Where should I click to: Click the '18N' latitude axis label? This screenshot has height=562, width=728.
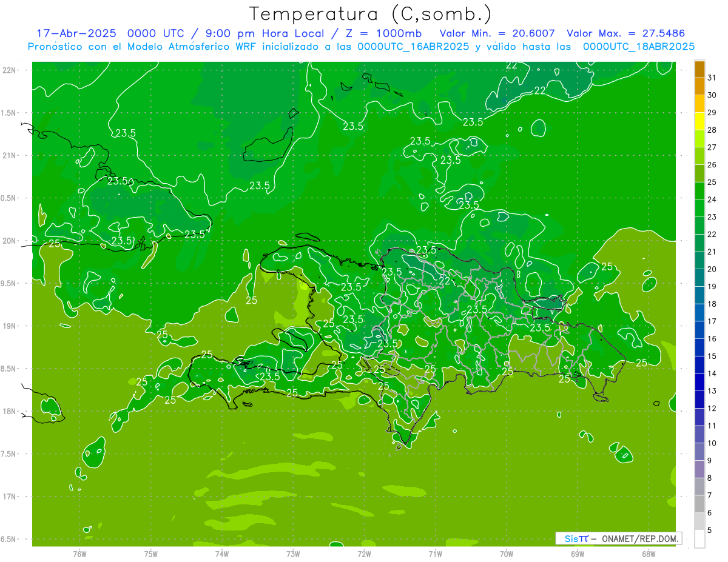(10, 411)
